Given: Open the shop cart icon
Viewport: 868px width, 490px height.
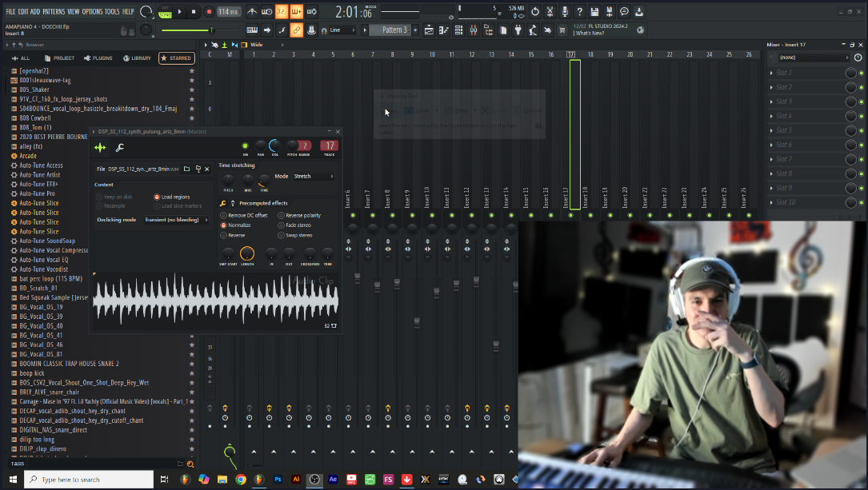Looking at the screenshot, I should click(x=562, y=30).
